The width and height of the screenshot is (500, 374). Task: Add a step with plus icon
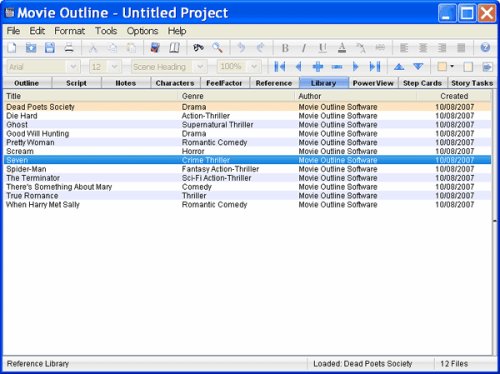click(x=318, y=67)
